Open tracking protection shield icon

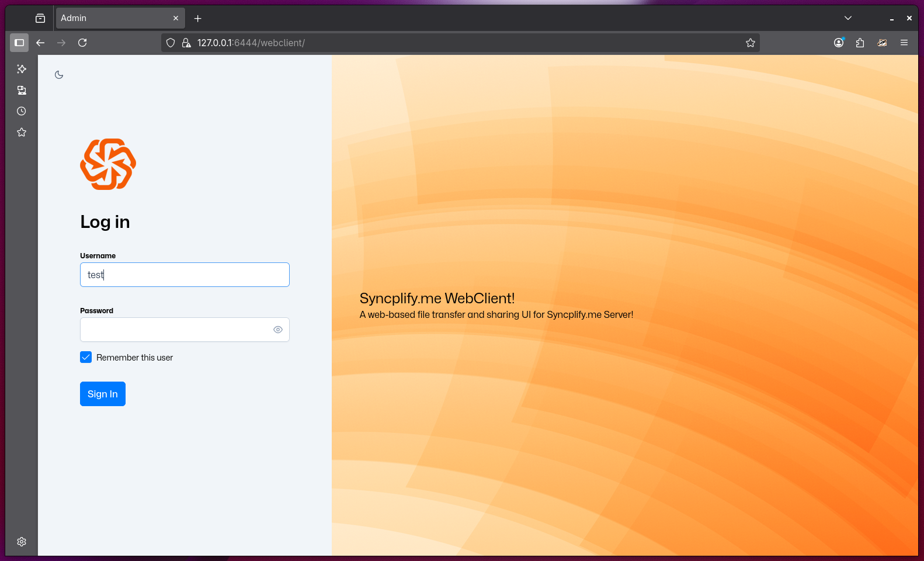point(171,43)
